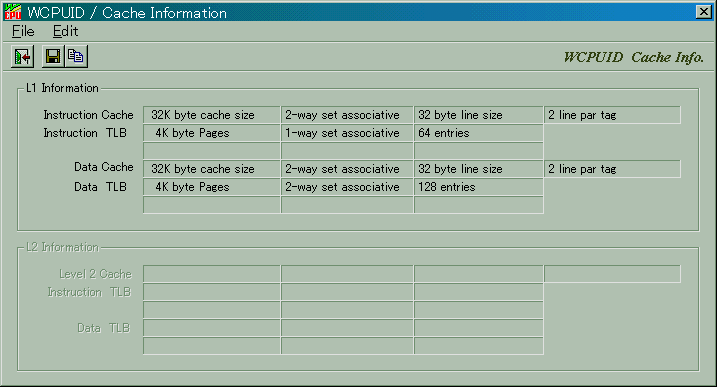Click the first empty Level 2 Cache field
This screenshot has width=717, height=387.
click(212, 274)
